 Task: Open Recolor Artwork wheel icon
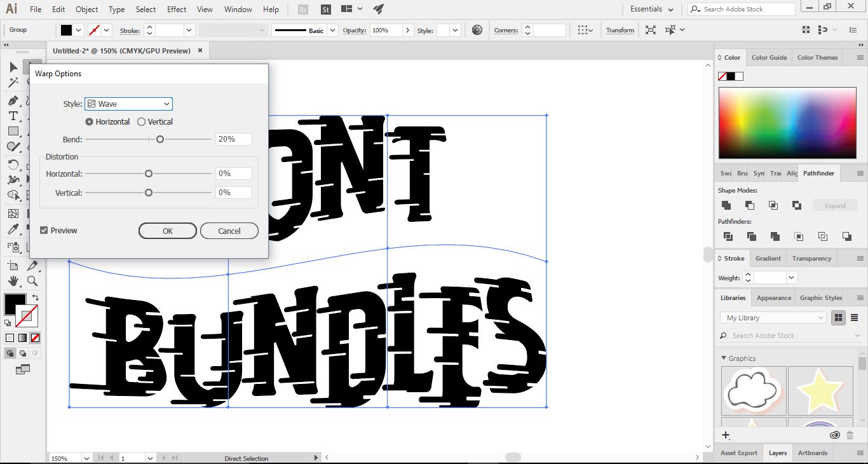click(x=477, y=30)
